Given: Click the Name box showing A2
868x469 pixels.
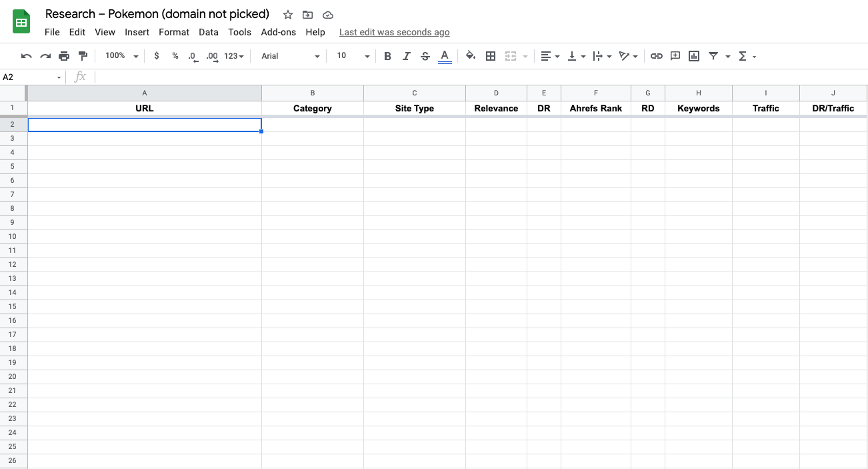Looking at the screenshot, I should tap(33, 77).
